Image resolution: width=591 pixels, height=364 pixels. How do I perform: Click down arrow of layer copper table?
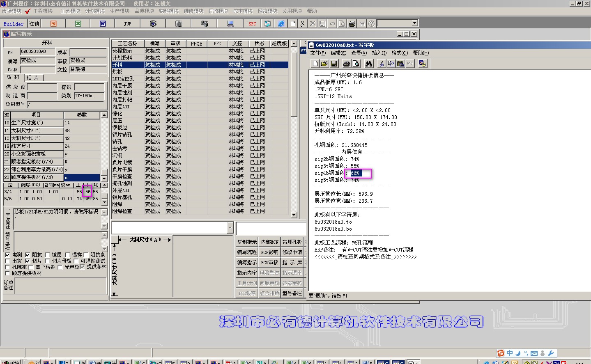pos(104,202)
